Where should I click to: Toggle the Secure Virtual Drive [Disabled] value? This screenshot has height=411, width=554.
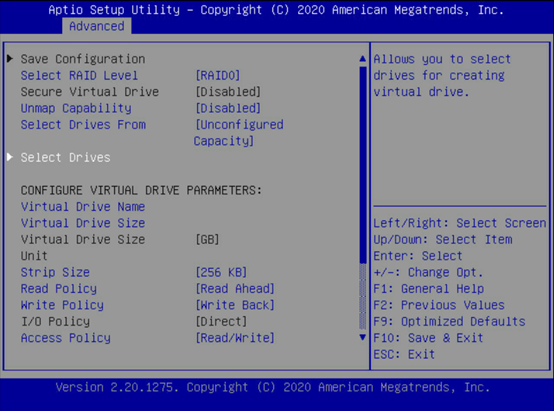[228, 92]
